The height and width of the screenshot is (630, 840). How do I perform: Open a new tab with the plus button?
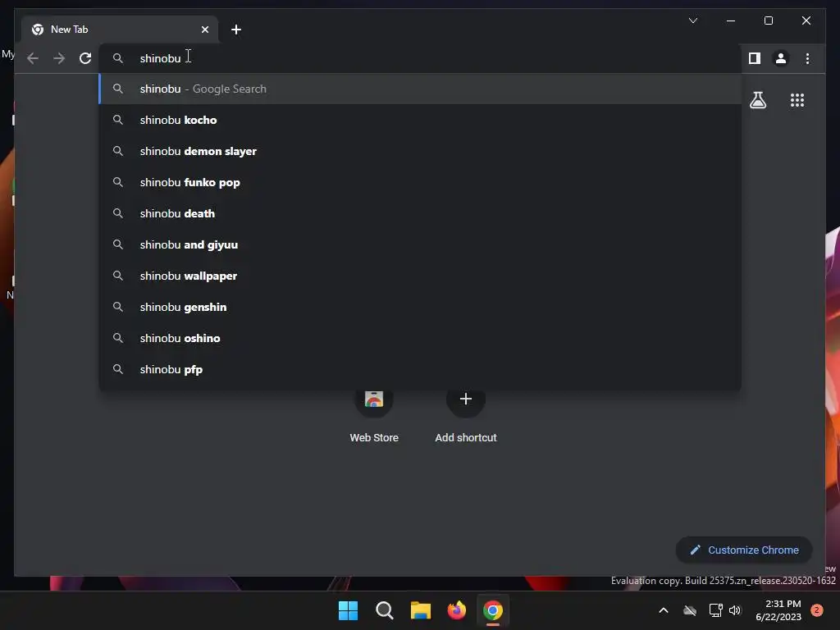(236, 30)
